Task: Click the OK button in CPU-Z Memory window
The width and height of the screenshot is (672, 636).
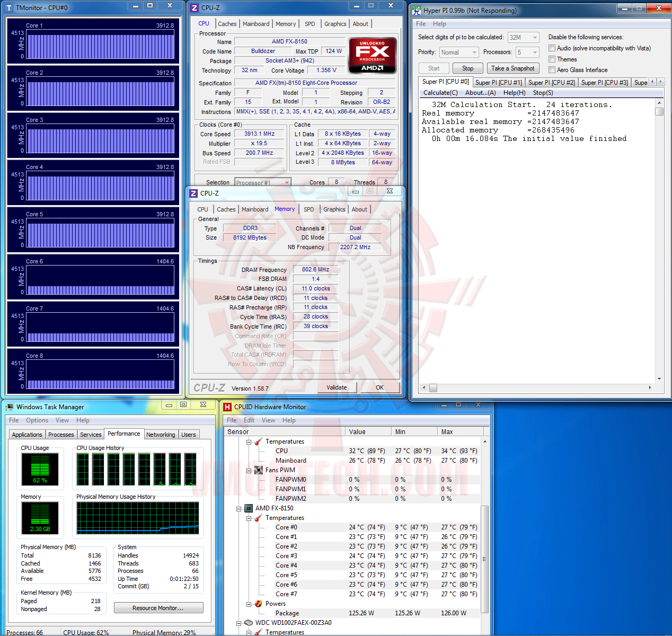Action: click(379, 387)
